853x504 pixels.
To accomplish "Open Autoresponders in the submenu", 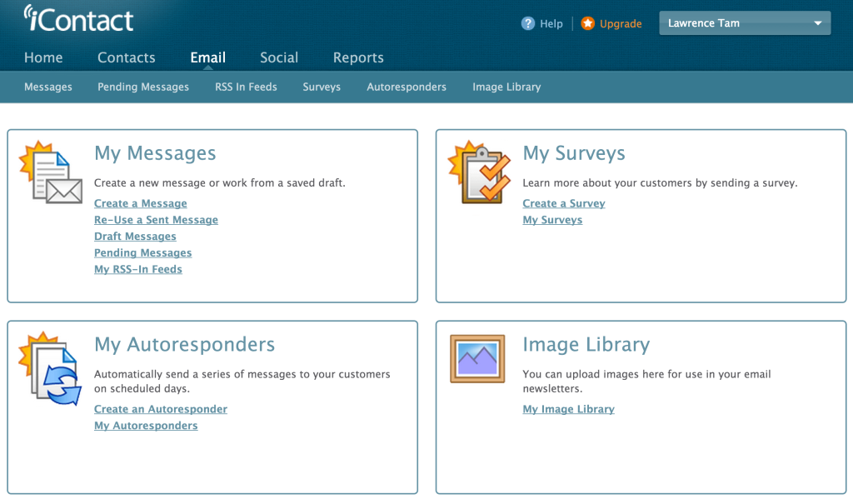I will pyautogui.click(x=407, y=87).
